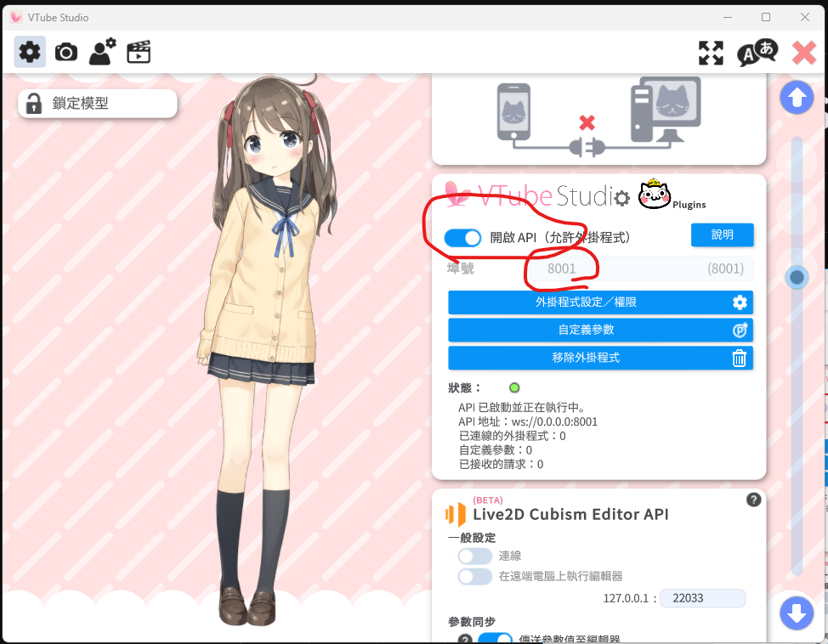Toggle 在遠端電腦上執行編輯器 switch
This screenshot has width=828, height=644.
coord(474,576)
